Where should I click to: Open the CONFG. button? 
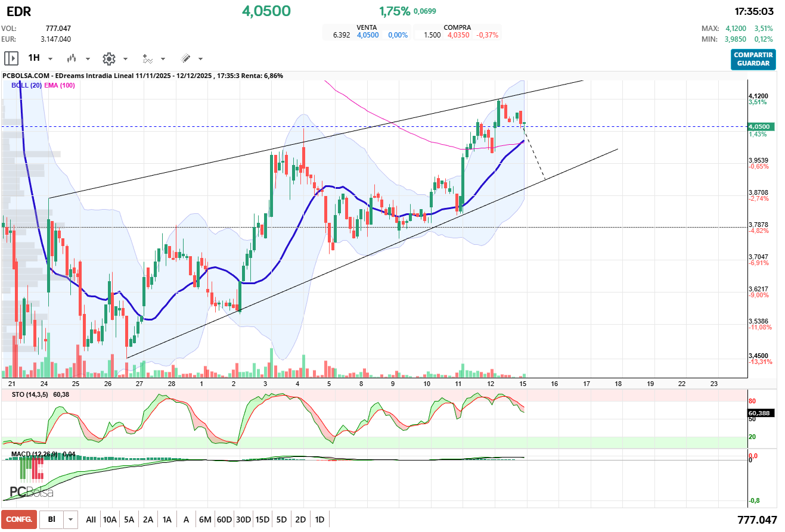(x=19, y=519)
